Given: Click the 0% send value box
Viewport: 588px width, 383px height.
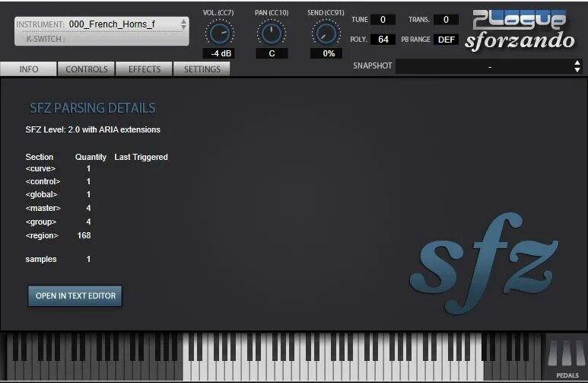Looking at the screenshot, I should click(326, 53).
